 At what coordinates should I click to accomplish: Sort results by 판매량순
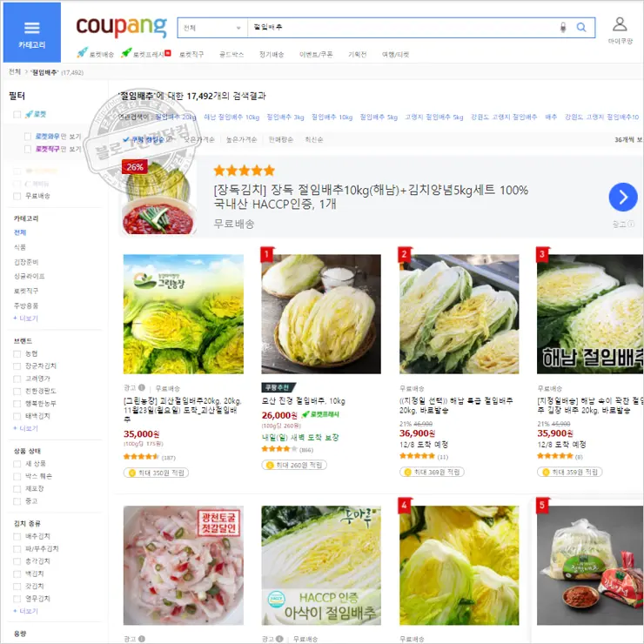tap(281, 139)
